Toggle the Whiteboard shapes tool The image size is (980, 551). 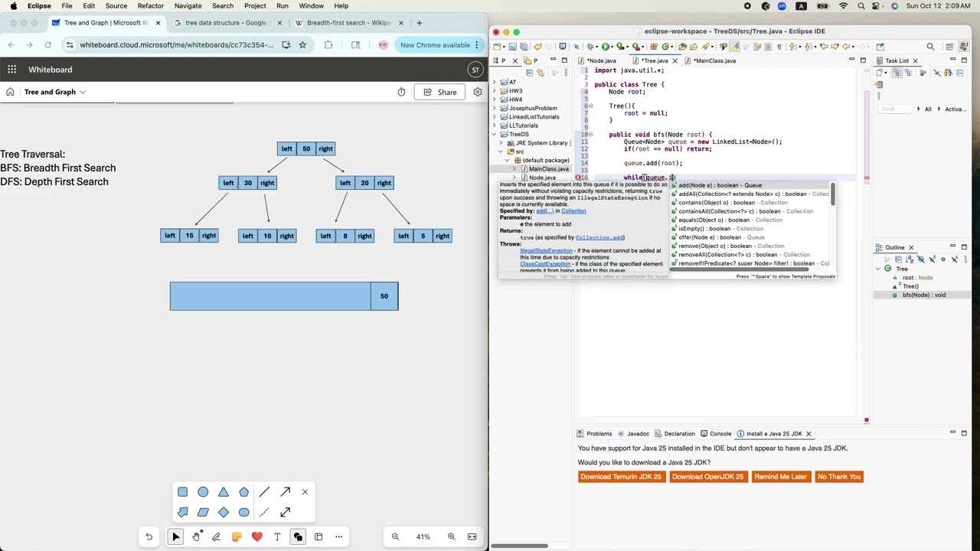pos(298,536)
